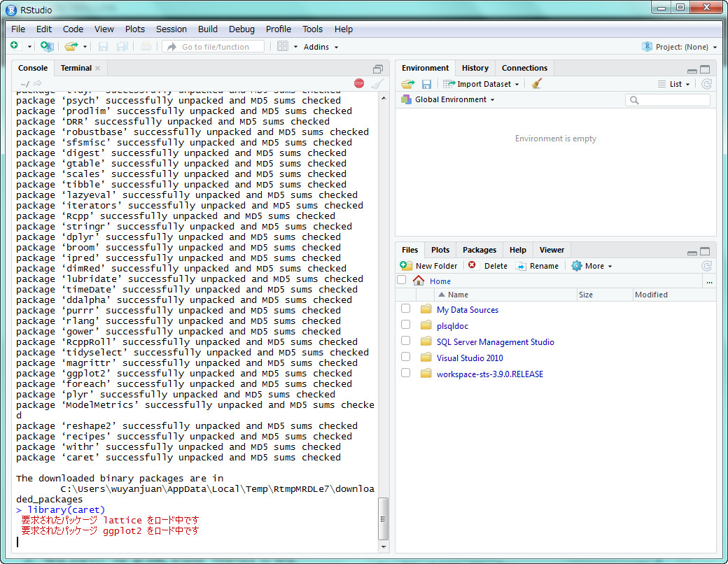This screenshot has height=564, width=728.
Task: Sort files by the Size column header
Action: pos(605,295)
